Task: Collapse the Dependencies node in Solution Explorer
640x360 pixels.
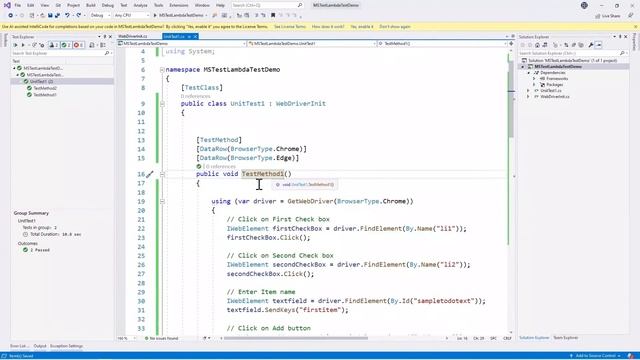Action: (529, 73)
